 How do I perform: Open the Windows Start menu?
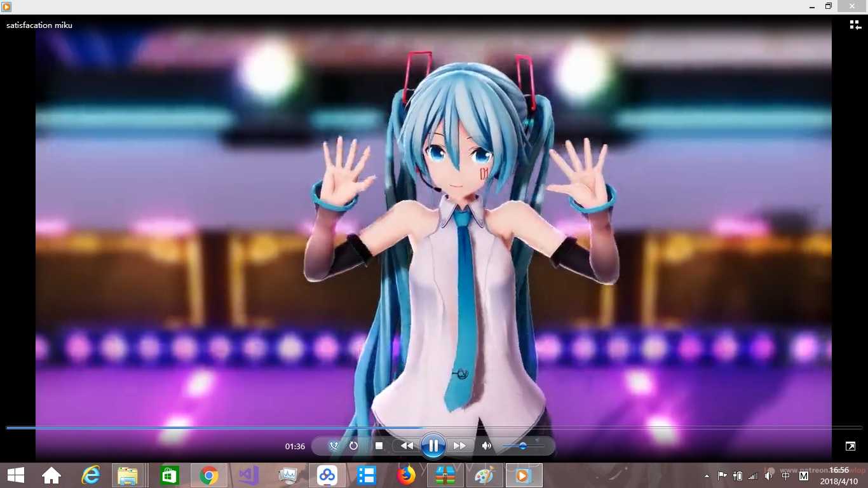click(x=16, y=475)
